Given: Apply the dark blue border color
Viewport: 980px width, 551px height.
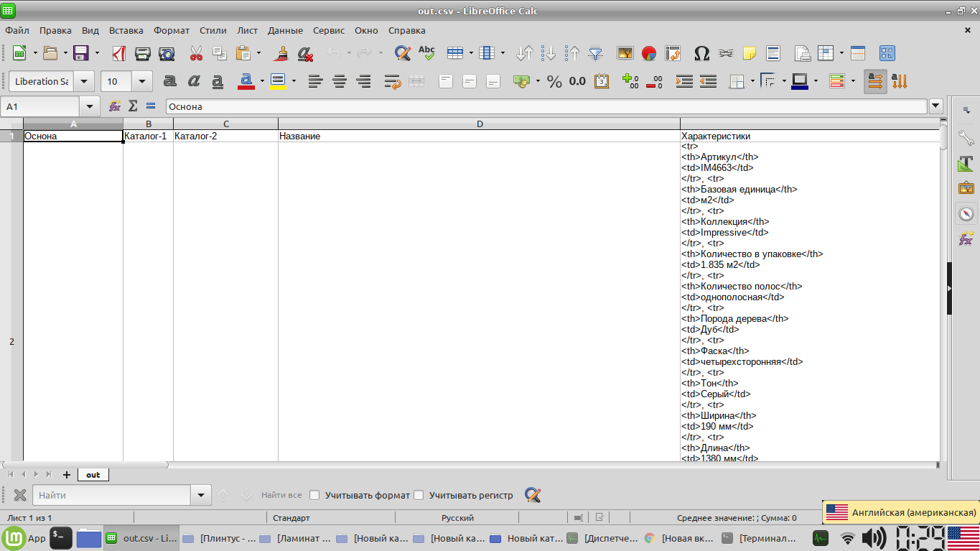Looking at the screenshot, I should point(800,81).
